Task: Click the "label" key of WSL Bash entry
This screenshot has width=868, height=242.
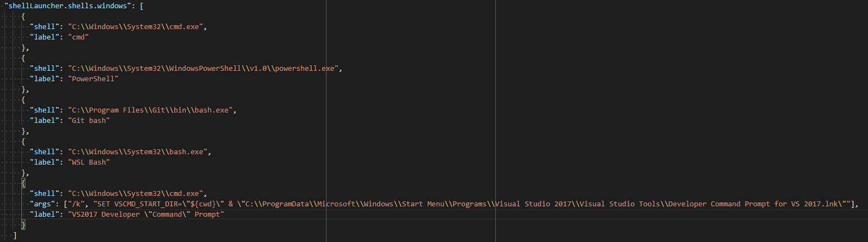Action: [x=45, y=162]
